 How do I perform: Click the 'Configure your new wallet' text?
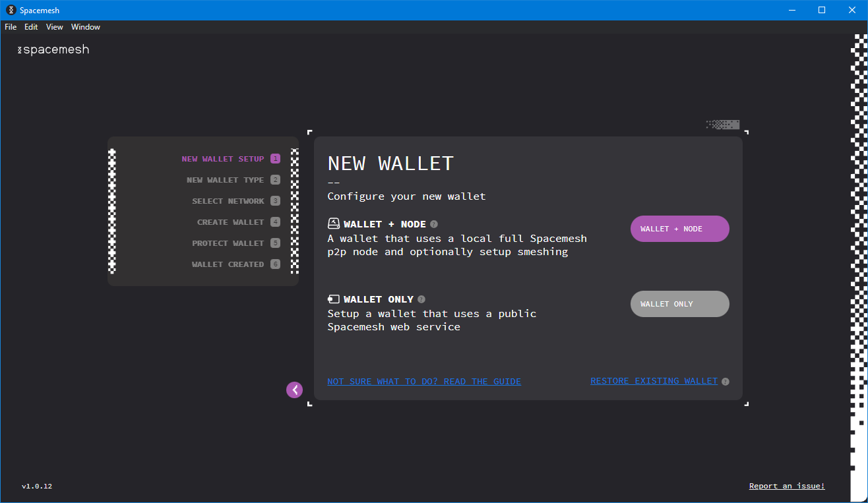[x=406, y=196]
